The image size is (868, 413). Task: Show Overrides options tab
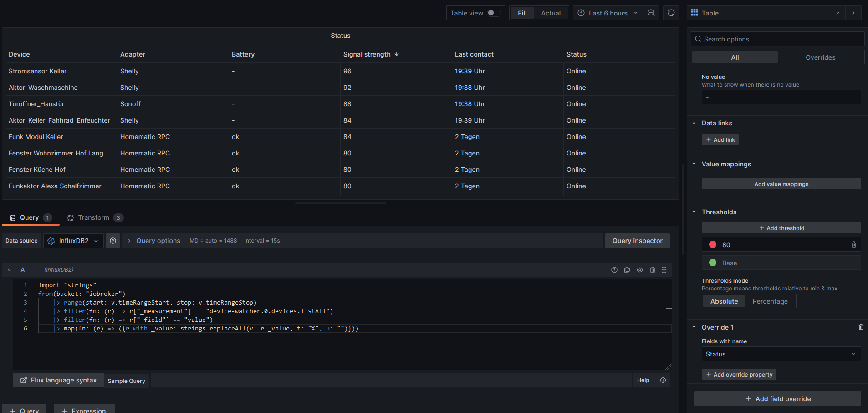821,57
